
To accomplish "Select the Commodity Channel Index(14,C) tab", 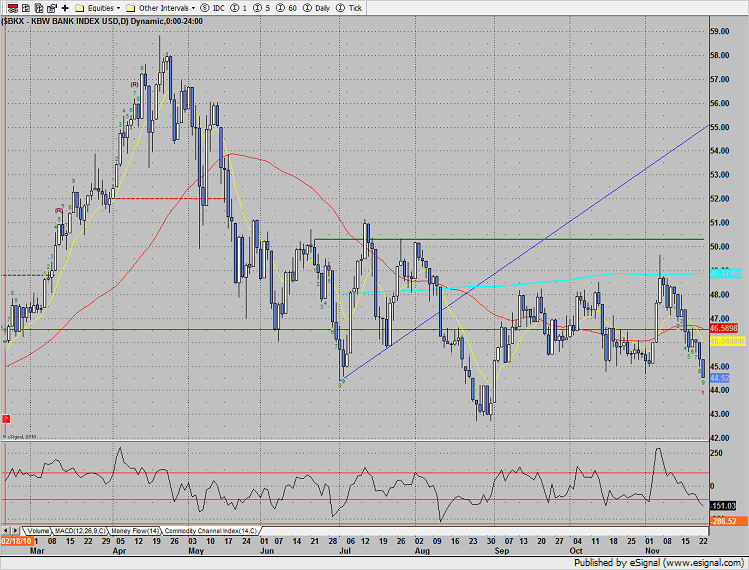I will pos(211,531).
